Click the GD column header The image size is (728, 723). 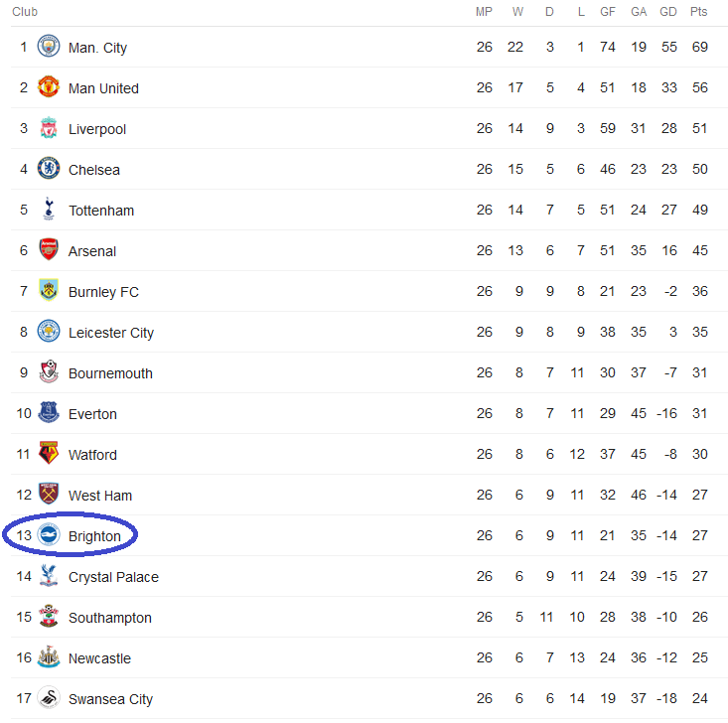(668, 12)
